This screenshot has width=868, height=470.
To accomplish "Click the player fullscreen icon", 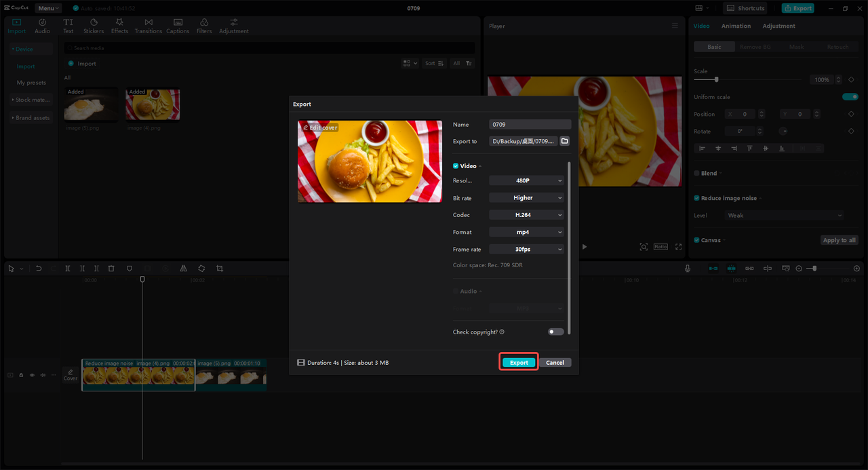I will pos(678,247).
